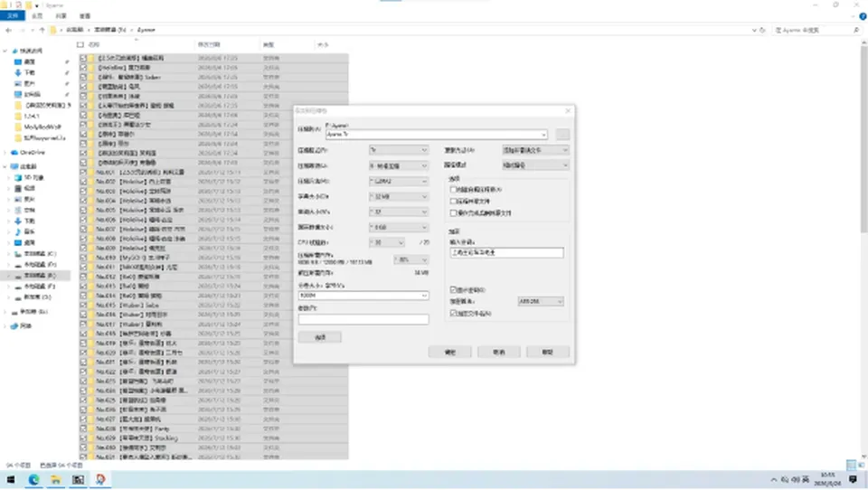868x490 pixels.
Task: Click the Ayame segment in the address breadcrumb
Action: [146, 30]
